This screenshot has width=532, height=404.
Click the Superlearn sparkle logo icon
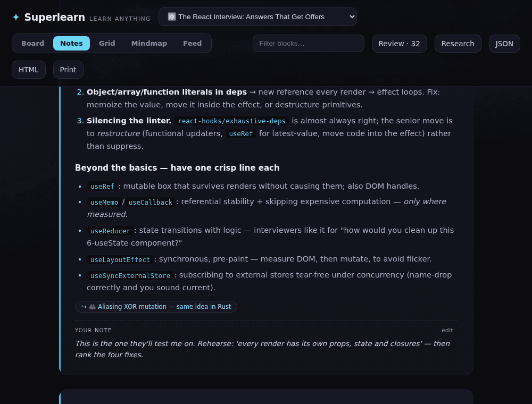pyautogui.click(x=16, y=17)
